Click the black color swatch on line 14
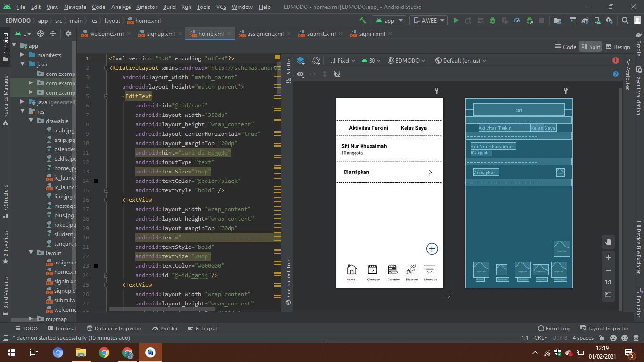 click(x=96, y=181)
